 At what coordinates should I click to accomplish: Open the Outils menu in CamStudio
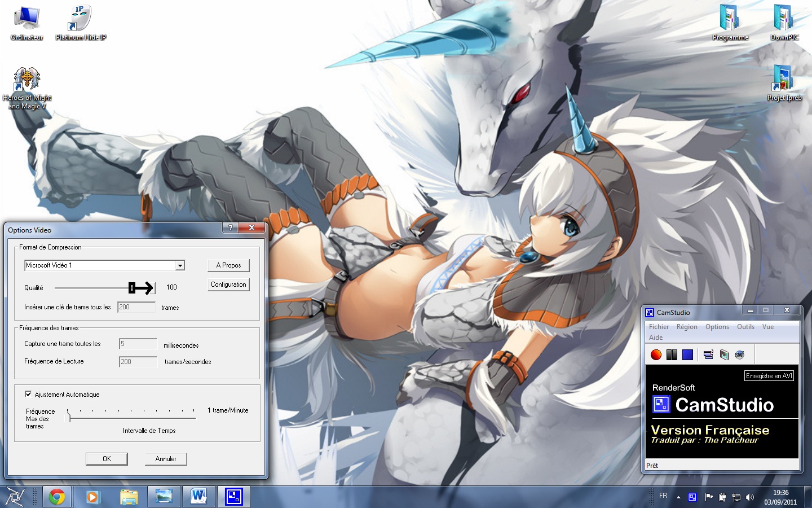(745, 327)
